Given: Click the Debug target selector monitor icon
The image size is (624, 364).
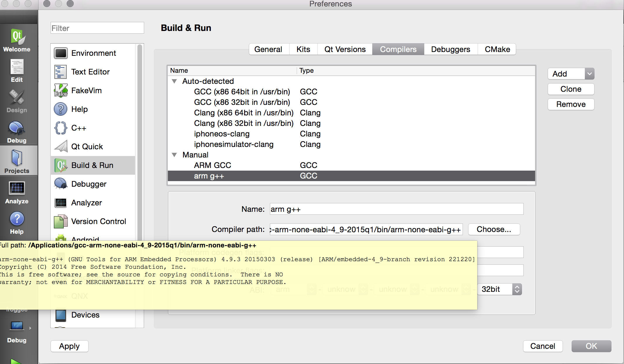Looking at the screenshot, I should coord(17,326).
